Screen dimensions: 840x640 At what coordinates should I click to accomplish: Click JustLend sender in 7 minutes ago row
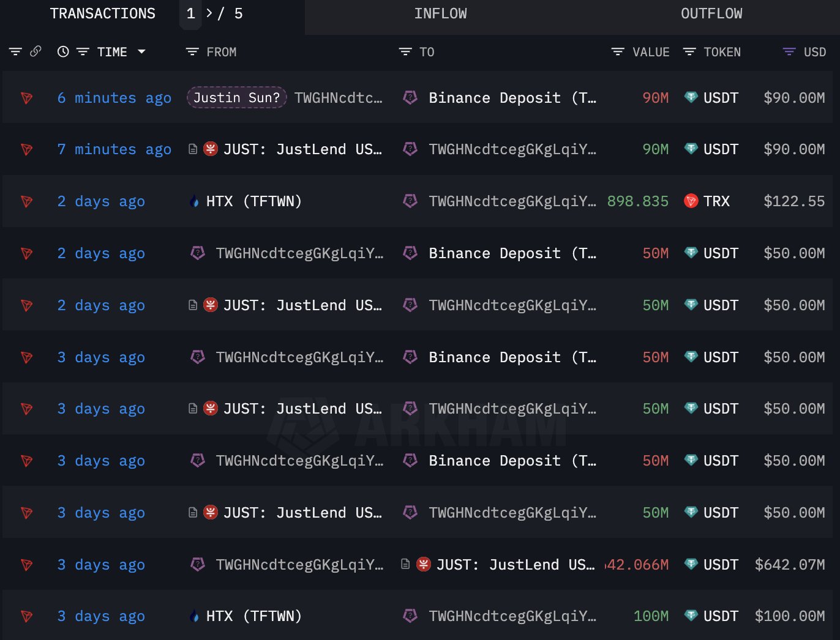tap(302, 149)
